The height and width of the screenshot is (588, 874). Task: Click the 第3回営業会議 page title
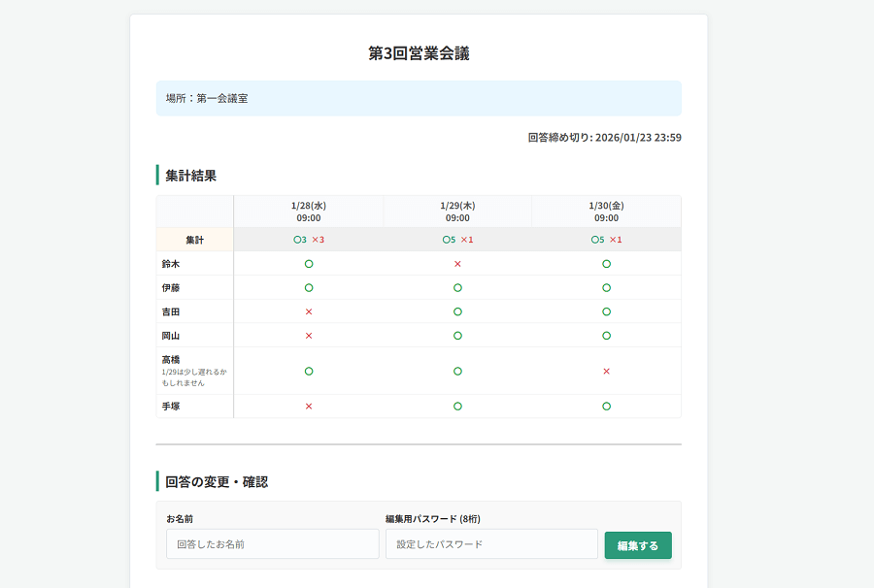[x=419, y=53]
